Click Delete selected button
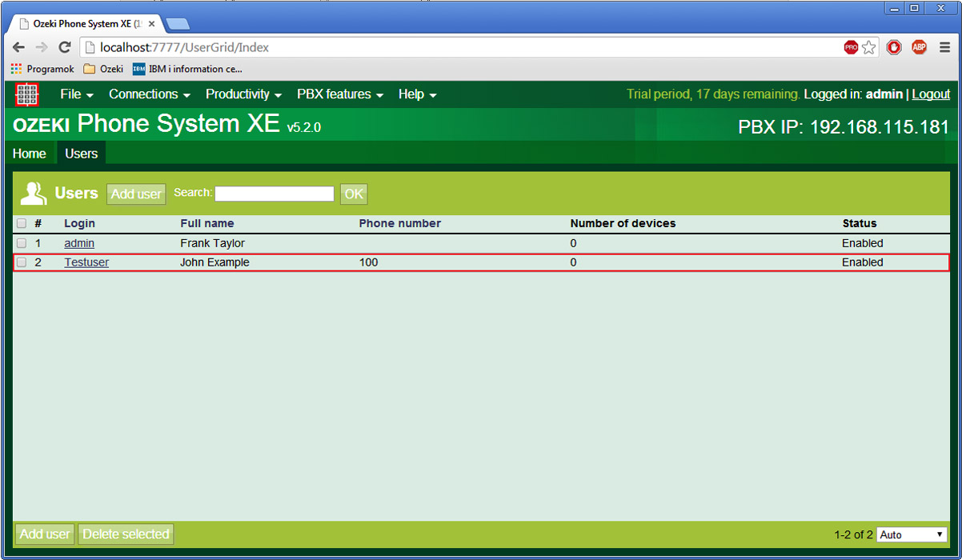The height and width of the screenshot is (560, 962). [126, 534]
